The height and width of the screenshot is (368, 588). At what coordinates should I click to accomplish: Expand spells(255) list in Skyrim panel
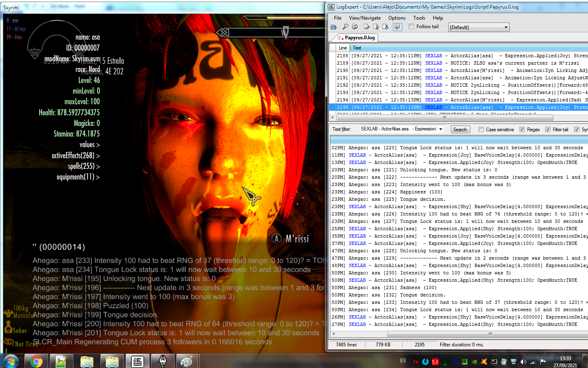click(84, 166)
